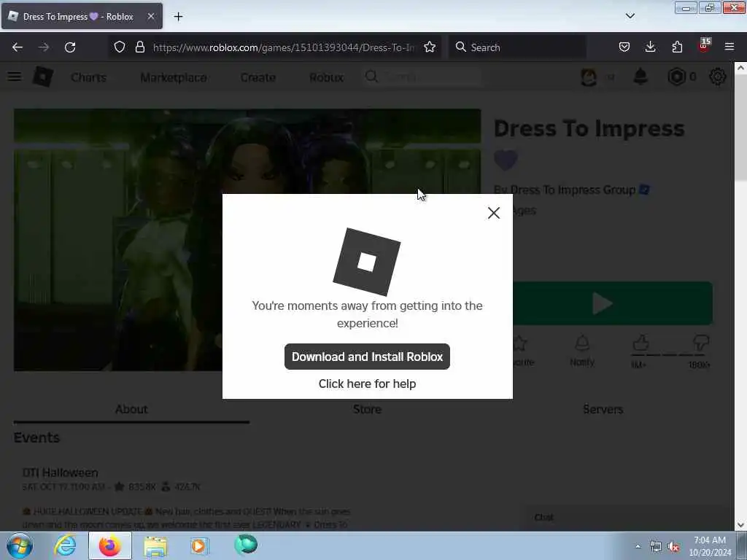Click the Roblox site search box
The height and width of the screenshot is (560, 747).
(422, 77)
